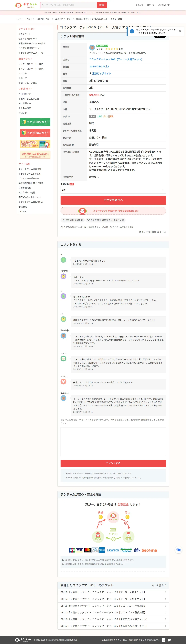Submit with the コメントする button
Image resolution: width=186 pixels, height=644 pixels.
[113, 463]
